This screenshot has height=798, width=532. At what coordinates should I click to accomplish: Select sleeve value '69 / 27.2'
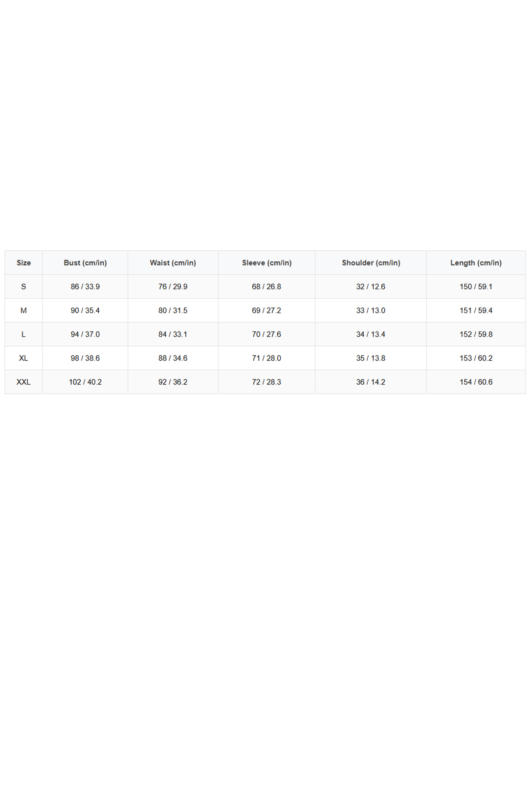[266, 310]
